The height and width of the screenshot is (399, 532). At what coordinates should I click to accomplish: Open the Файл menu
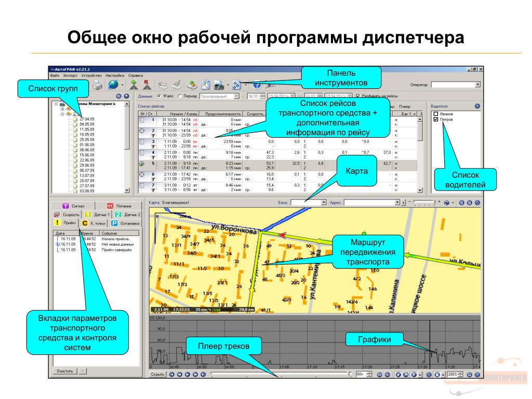coord(54,75)
